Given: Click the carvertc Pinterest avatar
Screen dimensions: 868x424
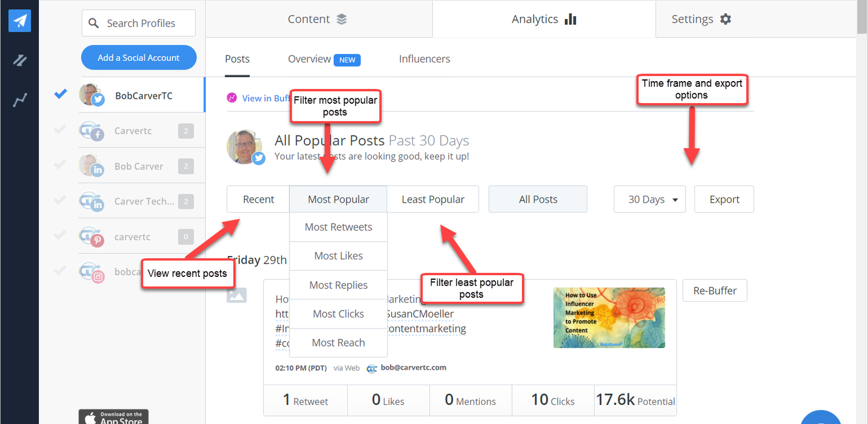Looking at the screenshot, I should click(91, 236).
